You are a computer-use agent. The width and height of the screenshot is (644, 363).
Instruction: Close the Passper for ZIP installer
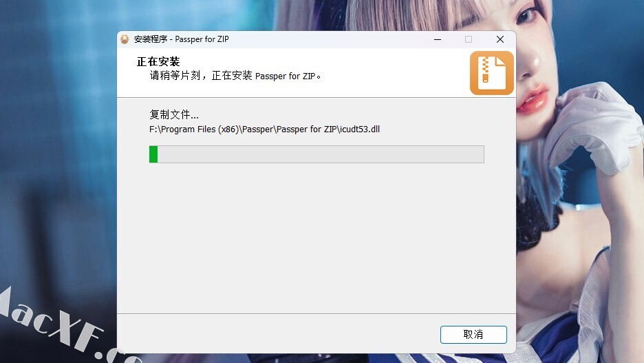(500, 39)
